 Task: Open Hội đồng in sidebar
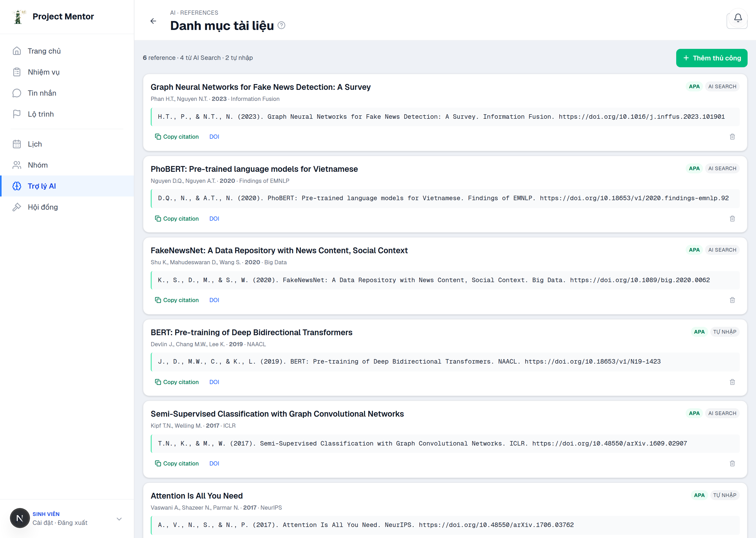pos(67,207)
